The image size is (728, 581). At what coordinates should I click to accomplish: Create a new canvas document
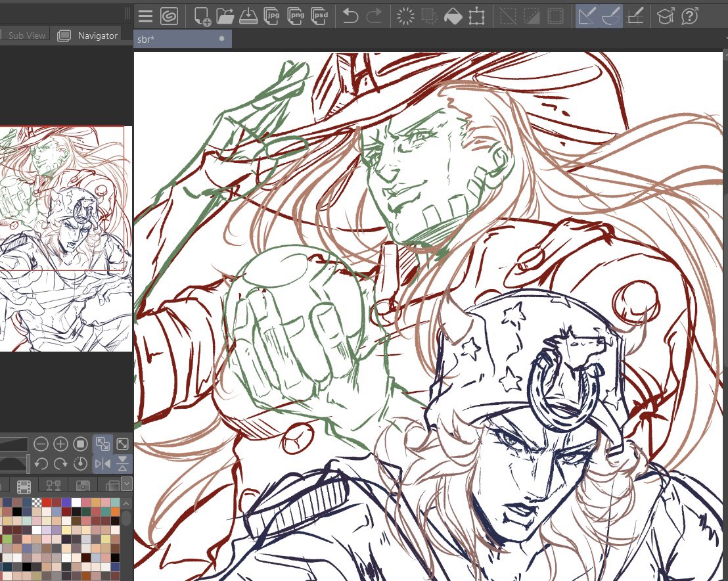(202, 16)
